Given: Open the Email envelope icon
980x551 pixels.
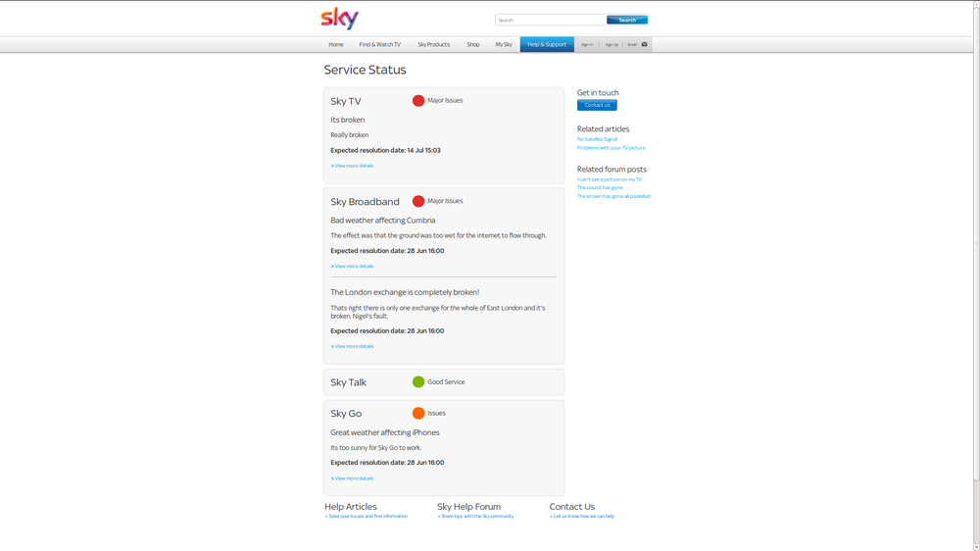Looking at the screenshot, I should pos(645,44).
